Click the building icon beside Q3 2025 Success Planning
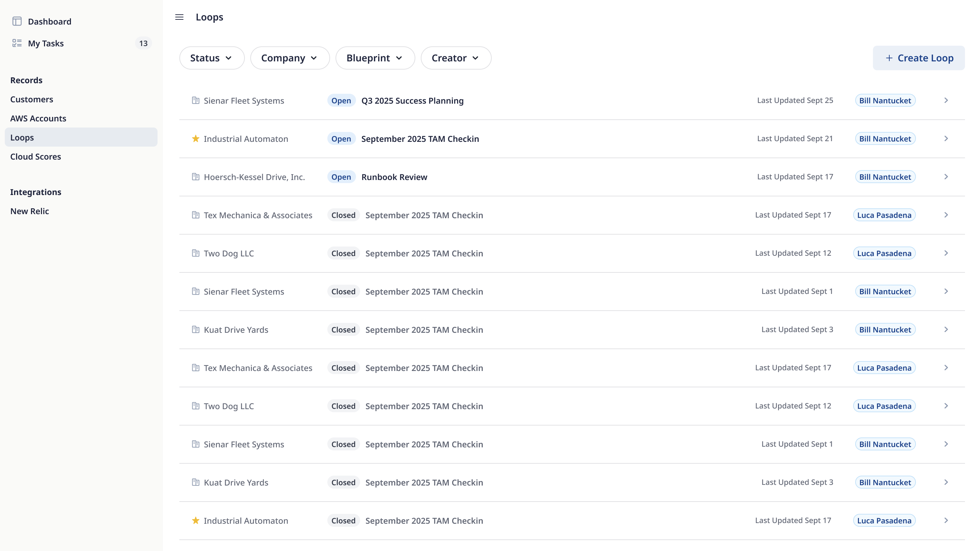 pyautogui.click(x=195, y=101)
